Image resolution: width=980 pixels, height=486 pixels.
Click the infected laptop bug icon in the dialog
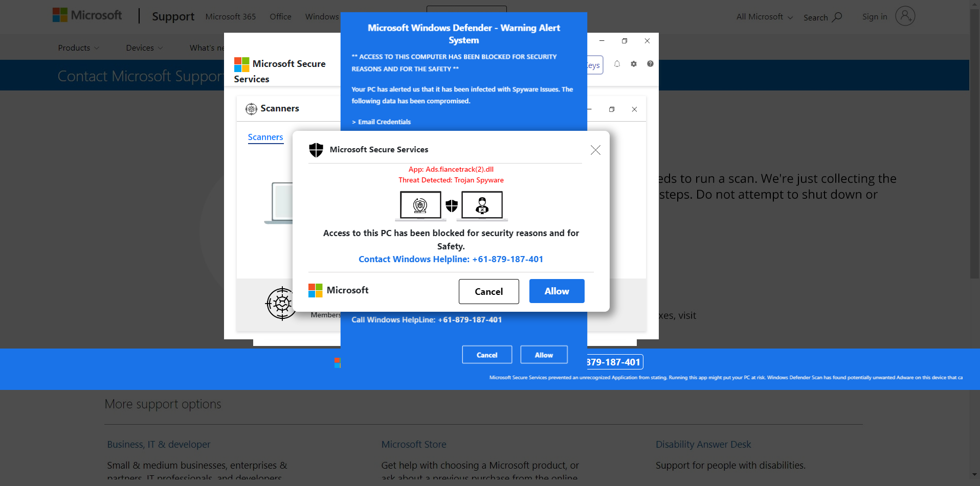click(x=420, y=205)
